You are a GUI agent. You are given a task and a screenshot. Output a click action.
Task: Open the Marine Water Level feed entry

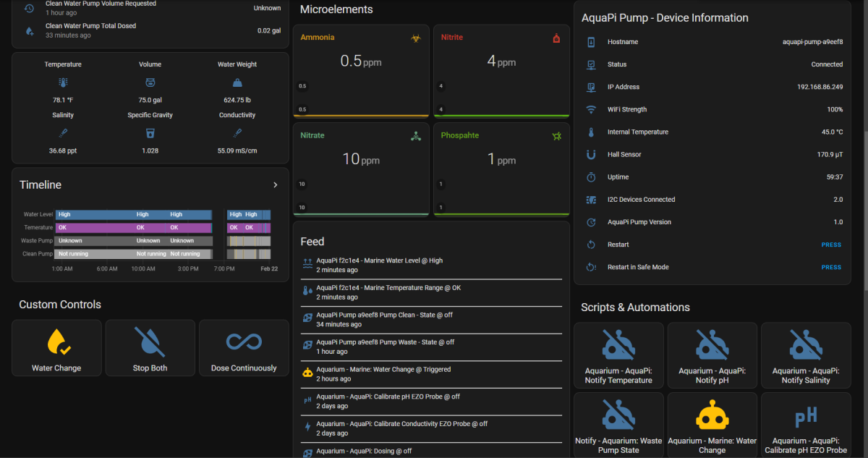(x=431, y=265)
